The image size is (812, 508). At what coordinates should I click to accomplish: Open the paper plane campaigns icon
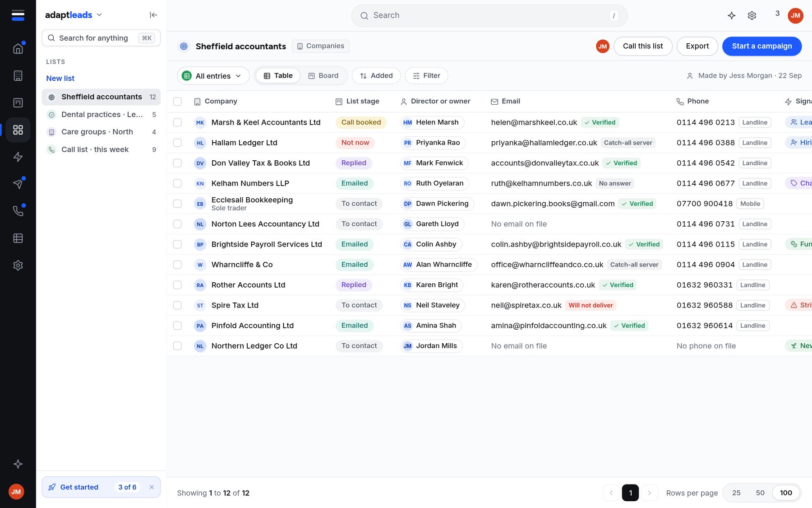tap(18, 184)
